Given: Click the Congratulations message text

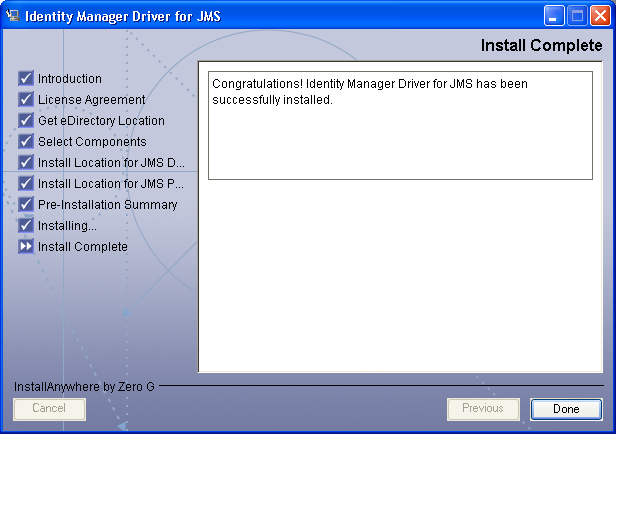Looking at the screenshot, I should click(370, 91).
